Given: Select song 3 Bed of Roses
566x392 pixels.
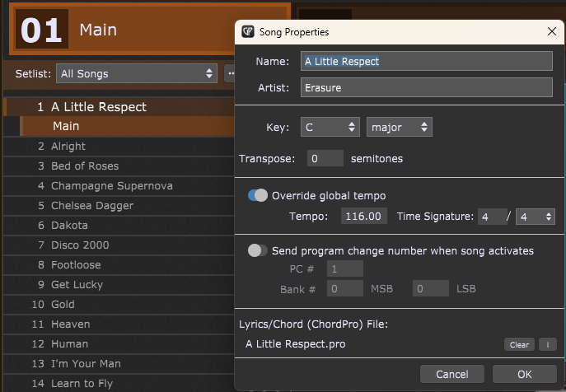Looking at the screenshot, I should point(119,166).
